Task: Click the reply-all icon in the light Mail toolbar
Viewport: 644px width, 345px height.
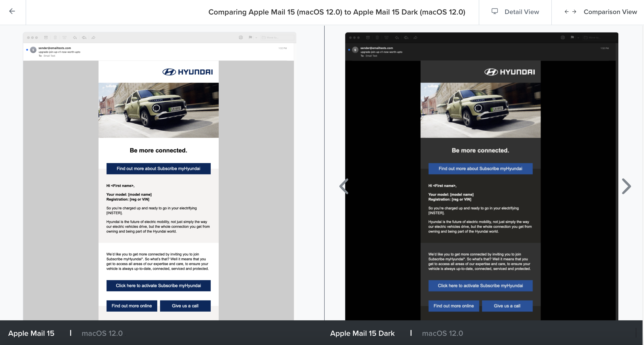Action: [x=84, y=37]
